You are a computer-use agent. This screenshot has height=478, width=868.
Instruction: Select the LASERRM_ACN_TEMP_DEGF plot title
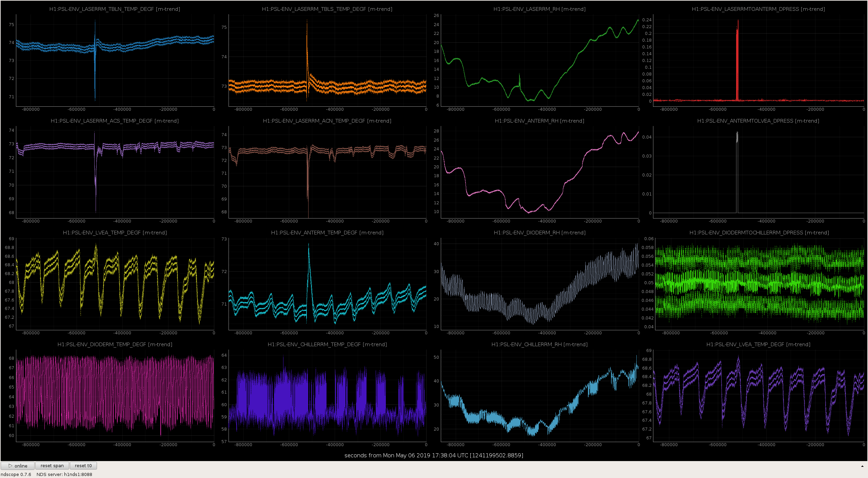click(327, 121)
